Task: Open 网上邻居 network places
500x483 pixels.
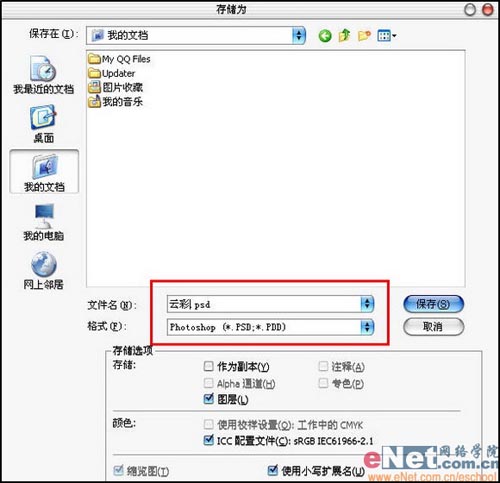Action: click(x=43, y=271)
